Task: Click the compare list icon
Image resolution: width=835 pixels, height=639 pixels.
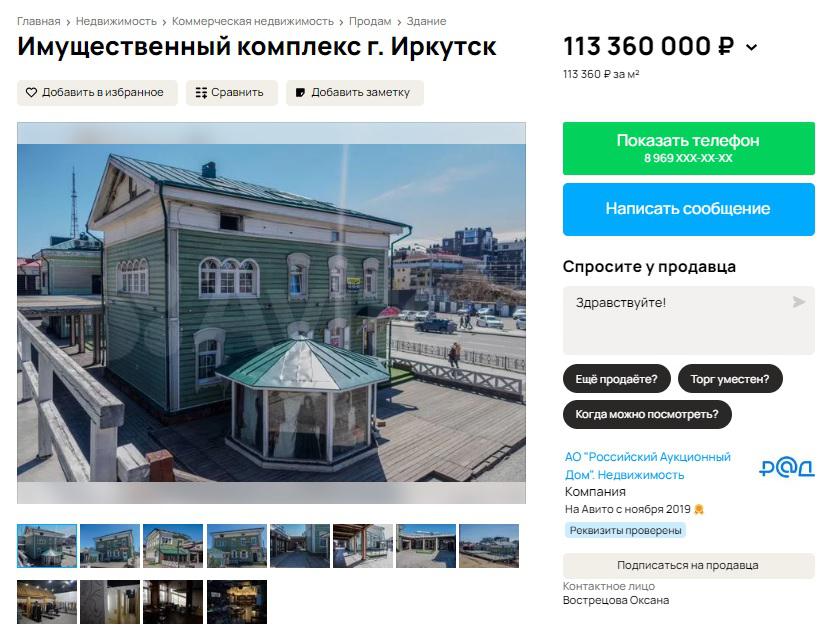Action: click(x=201, y=93)
